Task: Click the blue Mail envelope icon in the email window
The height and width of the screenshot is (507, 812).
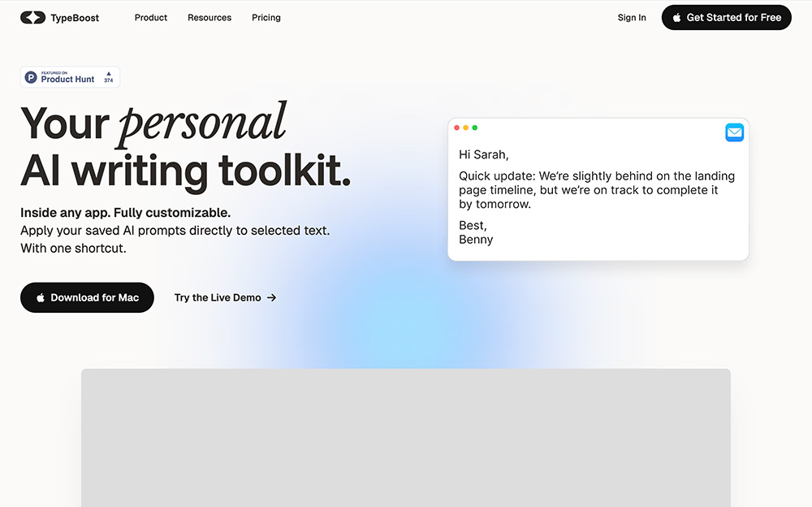Action: click(x=735, y=132)
